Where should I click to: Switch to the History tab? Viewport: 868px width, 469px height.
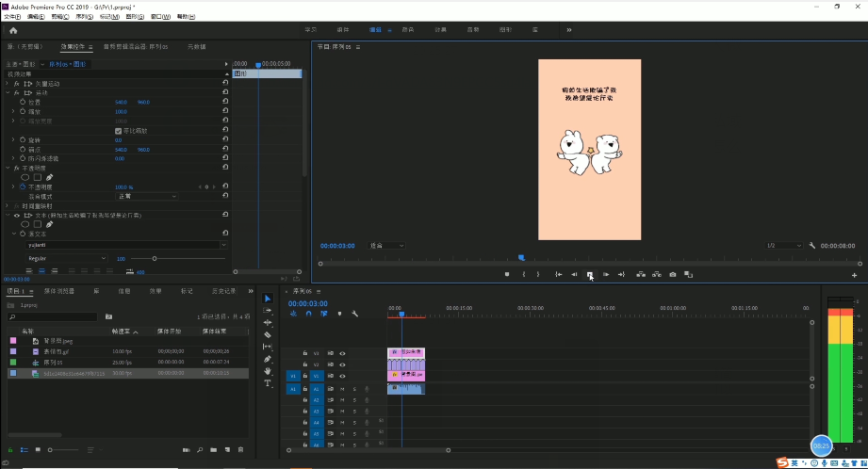pyautogui.click(x=223, y=291)
